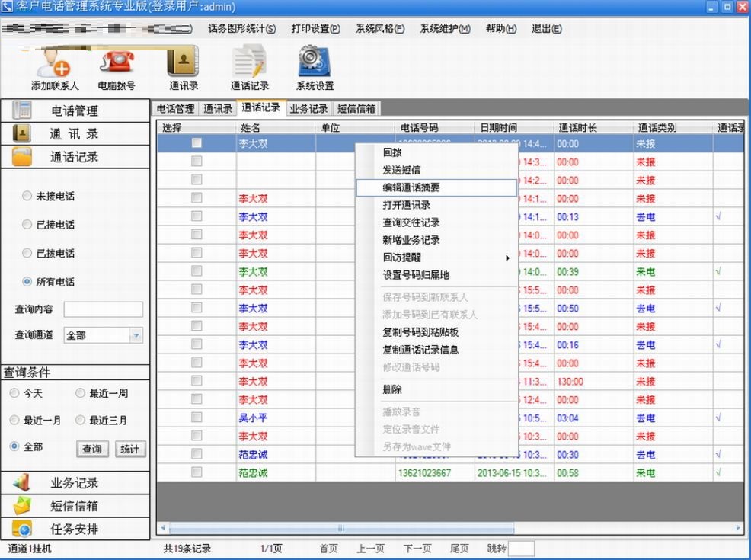Open the 业务记录 sidebar panel

[74, 481]
